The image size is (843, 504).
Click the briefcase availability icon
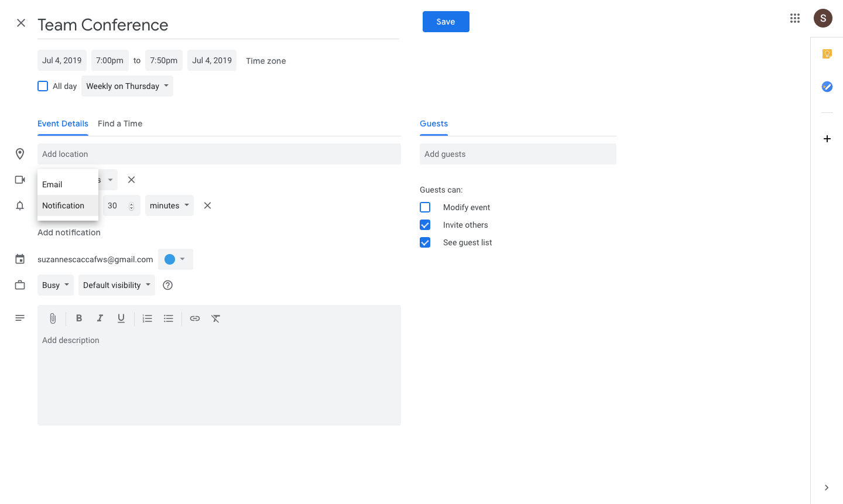20,285
